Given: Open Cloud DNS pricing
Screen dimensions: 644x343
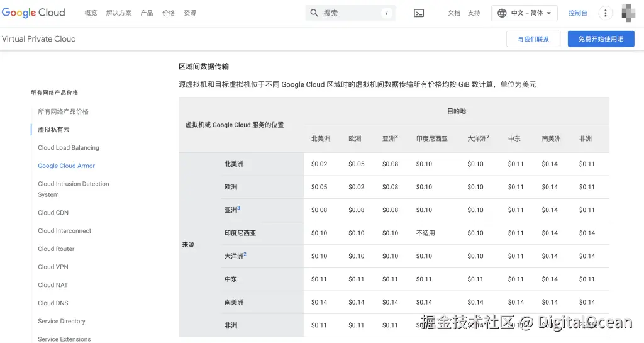Looking at the screenshot, I should [x=53, y=303].
